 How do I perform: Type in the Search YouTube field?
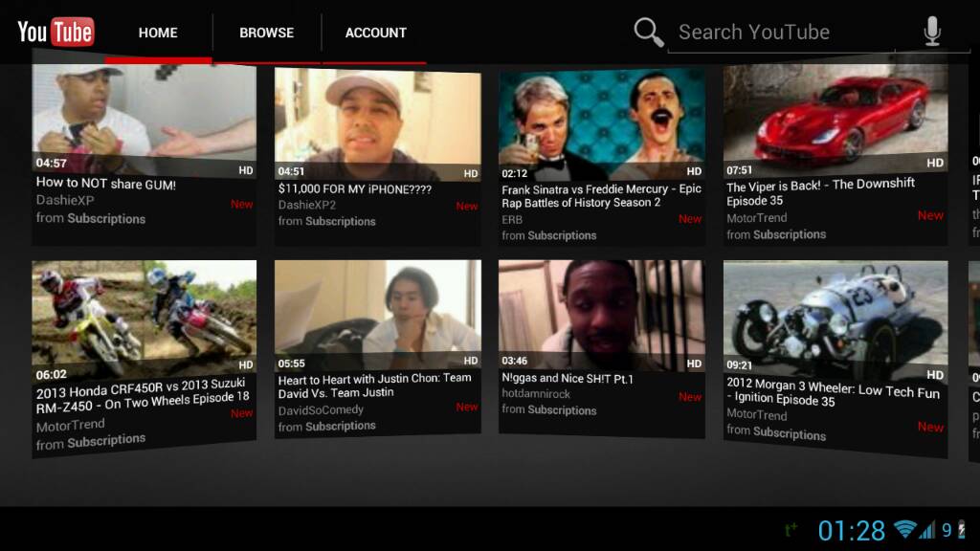click(780, 33)
